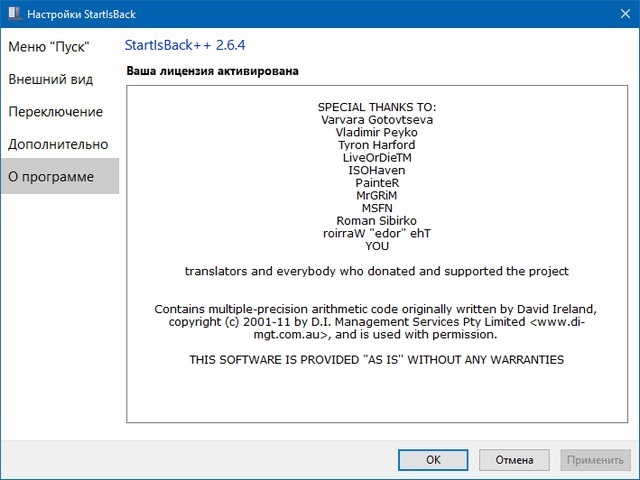Go to the Дополнительно section
This screenshot has height=480, width=640.
(58, 144)
